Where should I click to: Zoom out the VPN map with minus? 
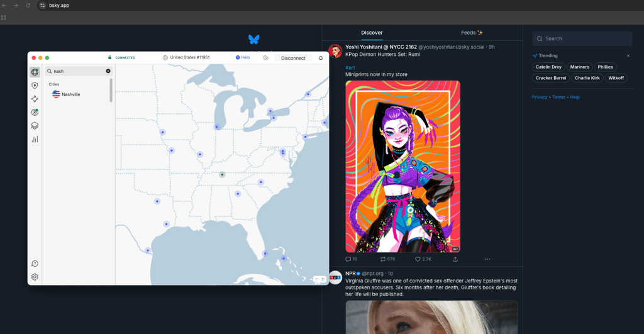coord(316,279)
